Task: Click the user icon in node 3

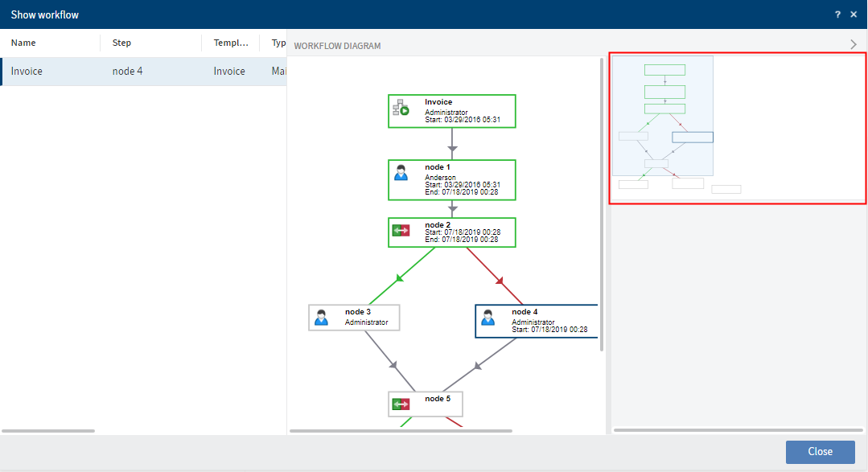Action: pos(322,317)
